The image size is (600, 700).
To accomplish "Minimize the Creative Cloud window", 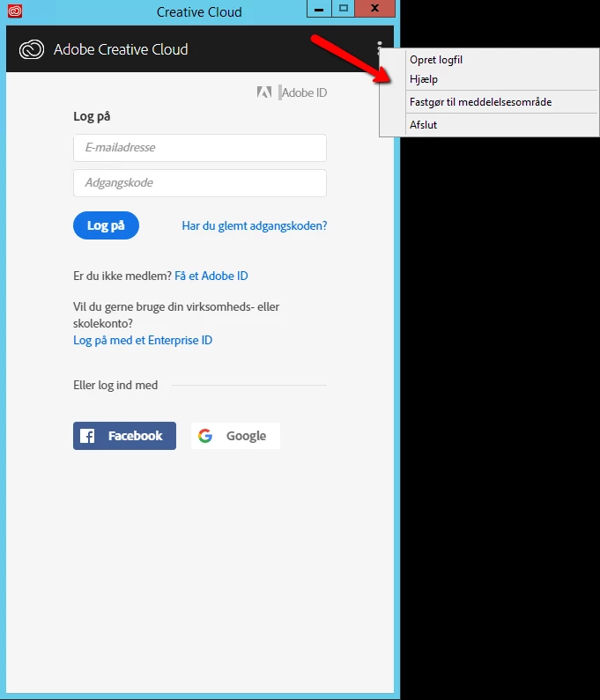I will [319, 9].
